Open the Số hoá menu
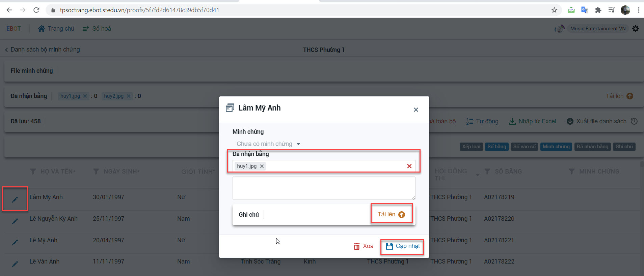Screen dimensions: 644x276 [x=97, y=29]
